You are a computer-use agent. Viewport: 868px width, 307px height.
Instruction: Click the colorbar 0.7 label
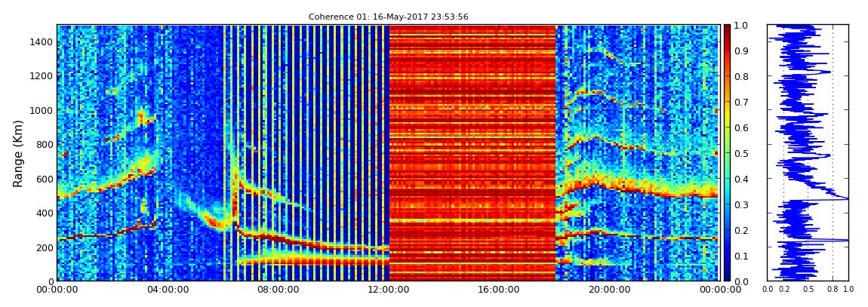point(742,103)
